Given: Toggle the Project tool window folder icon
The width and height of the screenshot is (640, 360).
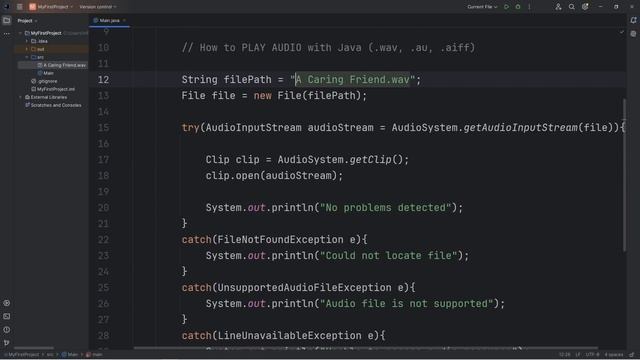Looking at the screenshot, I should (x=7, y=20).
